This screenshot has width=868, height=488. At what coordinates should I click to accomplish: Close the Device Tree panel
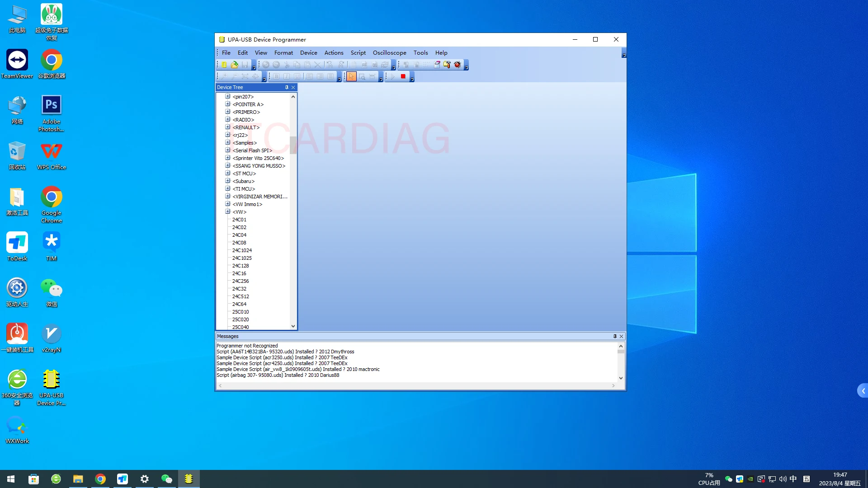pos(293,87)
